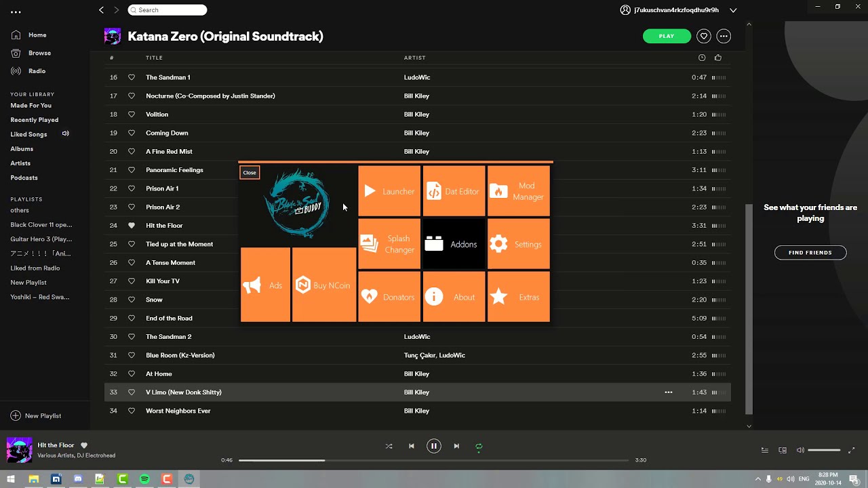Open Artists in library
This screenshot has height=488, width=868.
(x=20, y=163)
